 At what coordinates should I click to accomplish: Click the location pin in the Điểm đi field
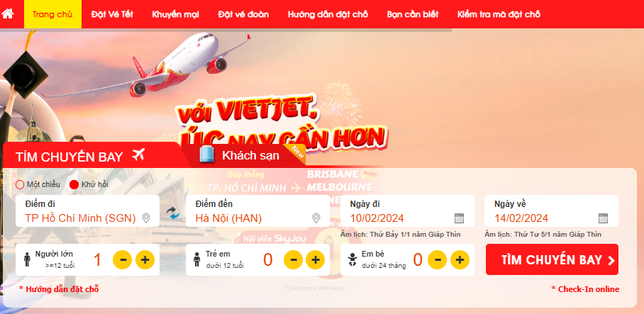point(146,218)
